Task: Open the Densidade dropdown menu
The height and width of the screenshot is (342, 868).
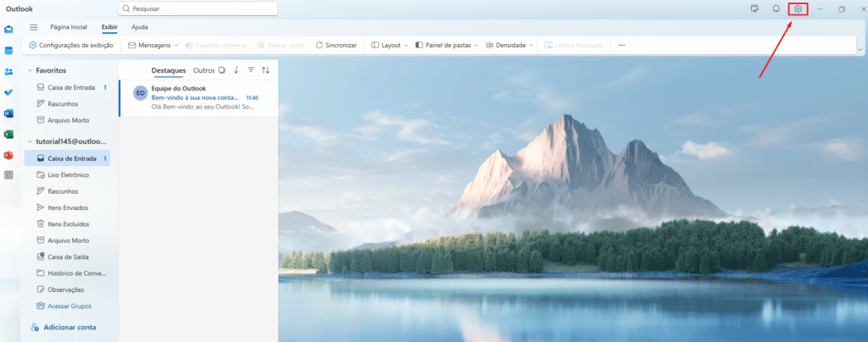Action: pos(509,45)
